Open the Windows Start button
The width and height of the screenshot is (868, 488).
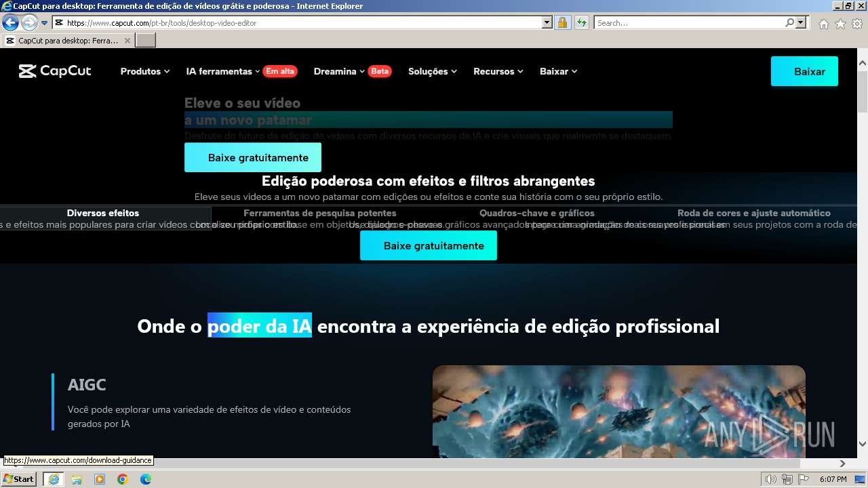[19, 479]
